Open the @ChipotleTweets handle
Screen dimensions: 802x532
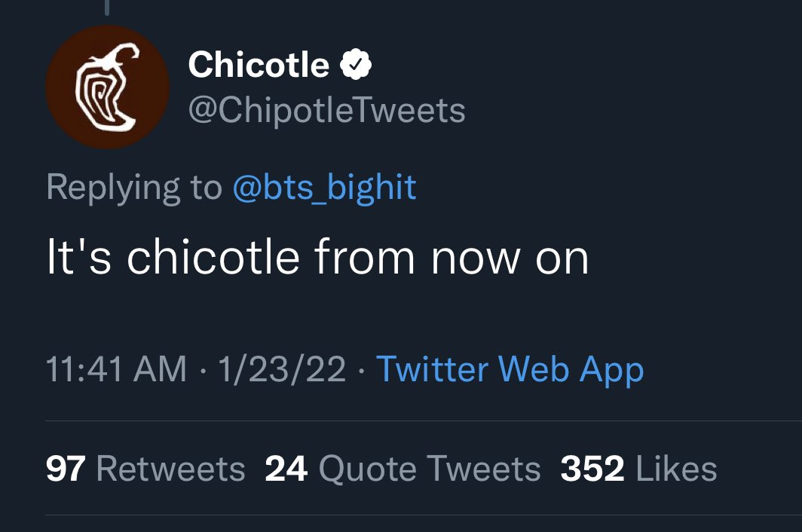pos(326,111)
